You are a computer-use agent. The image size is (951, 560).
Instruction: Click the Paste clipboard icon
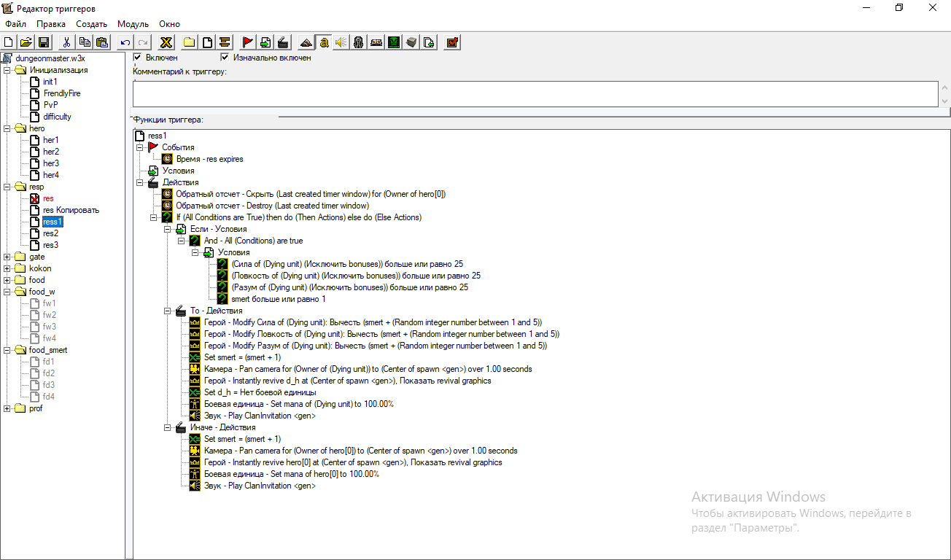(102, 42)
